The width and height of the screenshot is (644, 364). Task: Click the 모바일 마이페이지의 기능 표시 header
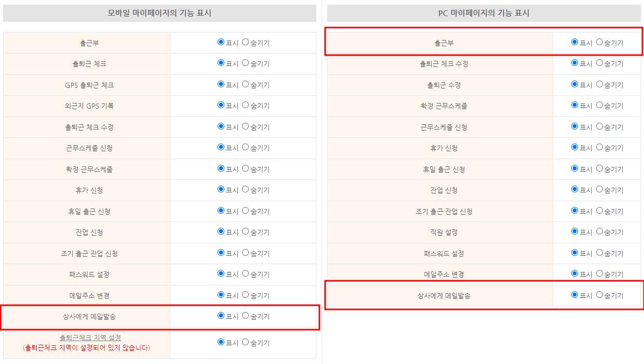159,13
